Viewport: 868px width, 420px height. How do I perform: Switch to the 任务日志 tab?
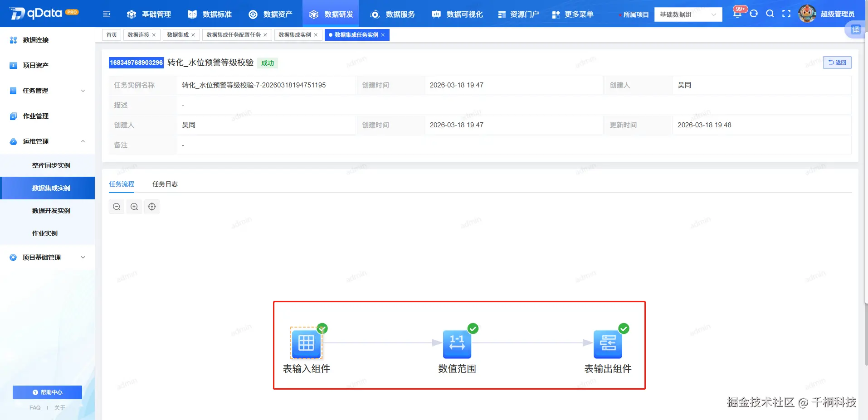coord(165,184)
